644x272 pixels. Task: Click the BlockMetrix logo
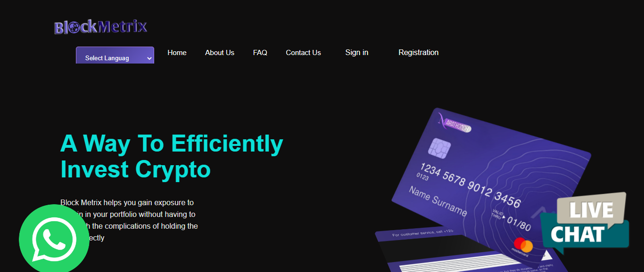pos(101,27)
